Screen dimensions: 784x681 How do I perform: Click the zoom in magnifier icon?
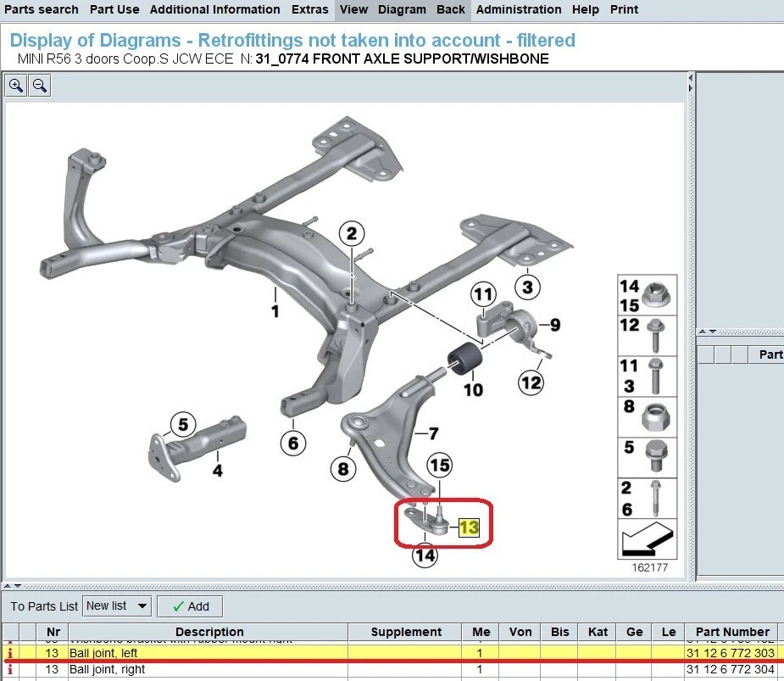point(15,85)
